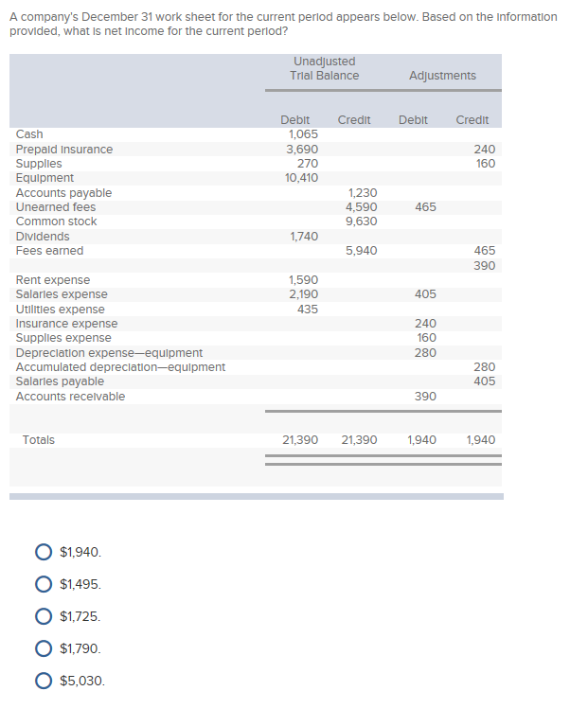Click the Fees earned row label
The width and height of the screenshot is (588, 709).
(49, 251)
